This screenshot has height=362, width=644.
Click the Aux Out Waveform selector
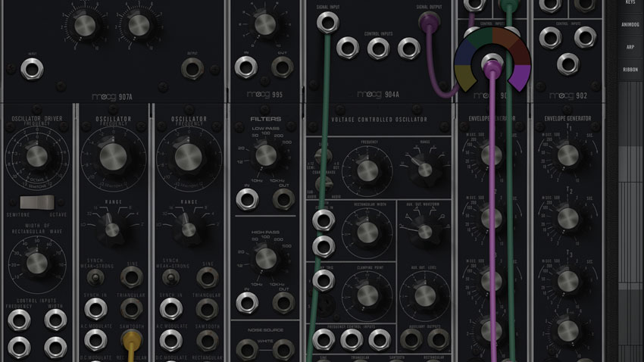coord(425,232)
